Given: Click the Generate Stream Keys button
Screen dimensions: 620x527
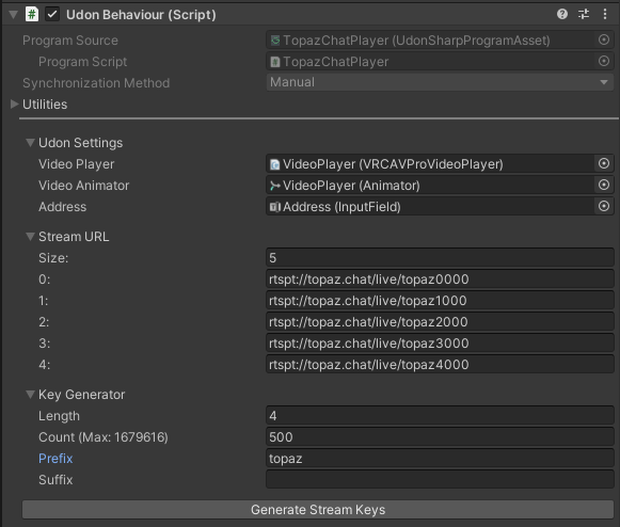Looking at the screenshot, I should coord(318,510).
